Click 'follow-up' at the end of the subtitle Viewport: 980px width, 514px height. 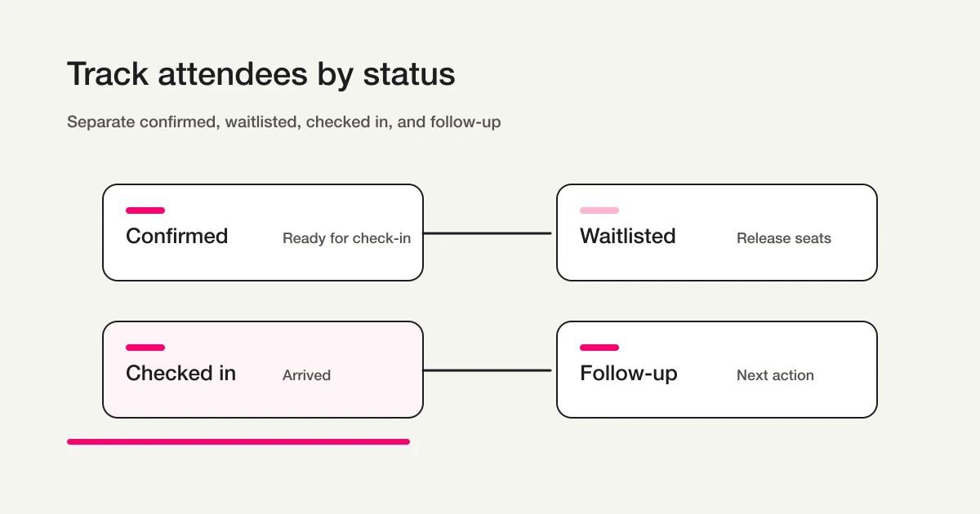coord(465,122)
